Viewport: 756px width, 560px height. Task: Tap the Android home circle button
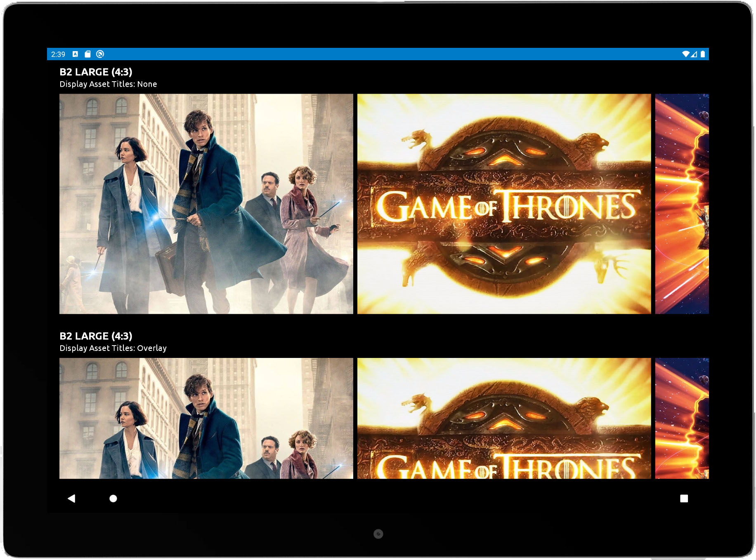click(x=113, y=498)
